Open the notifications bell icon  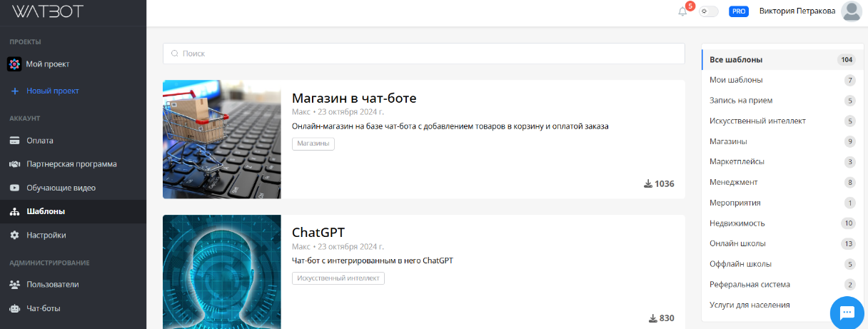(682, 11)
